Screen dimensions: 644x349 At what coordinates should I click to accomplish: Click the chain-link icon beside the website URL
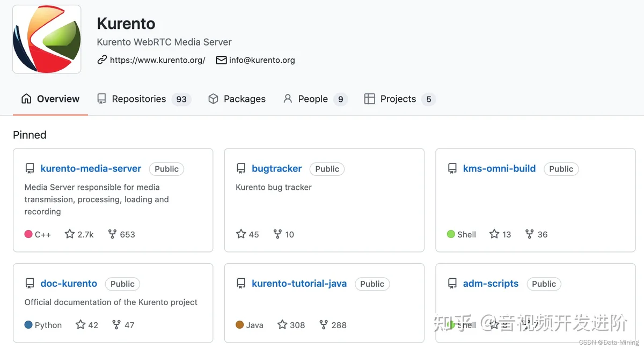pos(102,60)
